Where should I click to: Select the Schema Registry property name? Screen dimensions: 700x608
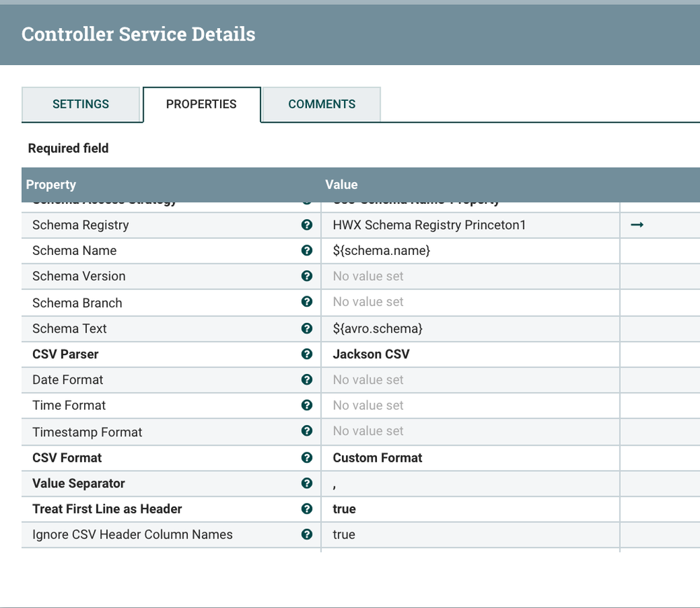coord(81,225)
